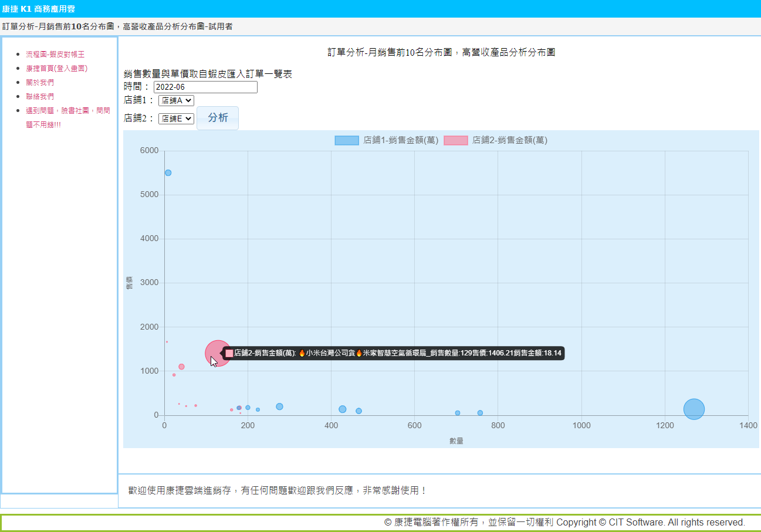Click the blue bubble near price 5500
Image resolution: width=761 pixels, height=532 pixels.
(168, 173)
